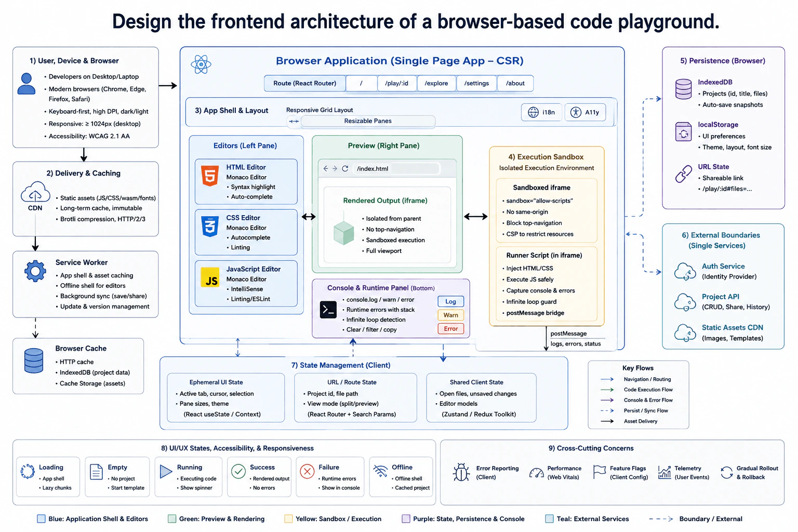Click the HTML5 shield icon
The width and height of the screenshot is (798, 532).
210,177
